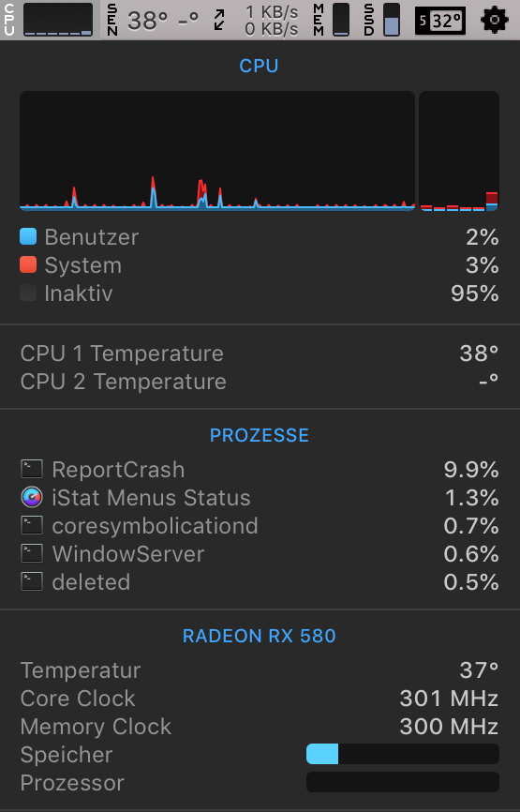Click the per-core CPU bar graph
This screenshot has height=812, width=520.
point(459,151)
